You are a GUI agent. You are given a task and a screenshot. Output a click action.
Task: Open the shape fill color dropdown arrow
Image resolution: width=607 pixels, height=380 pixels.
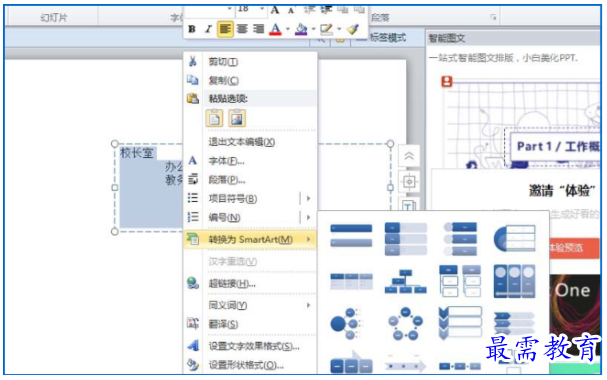click(x=313, y=29)
